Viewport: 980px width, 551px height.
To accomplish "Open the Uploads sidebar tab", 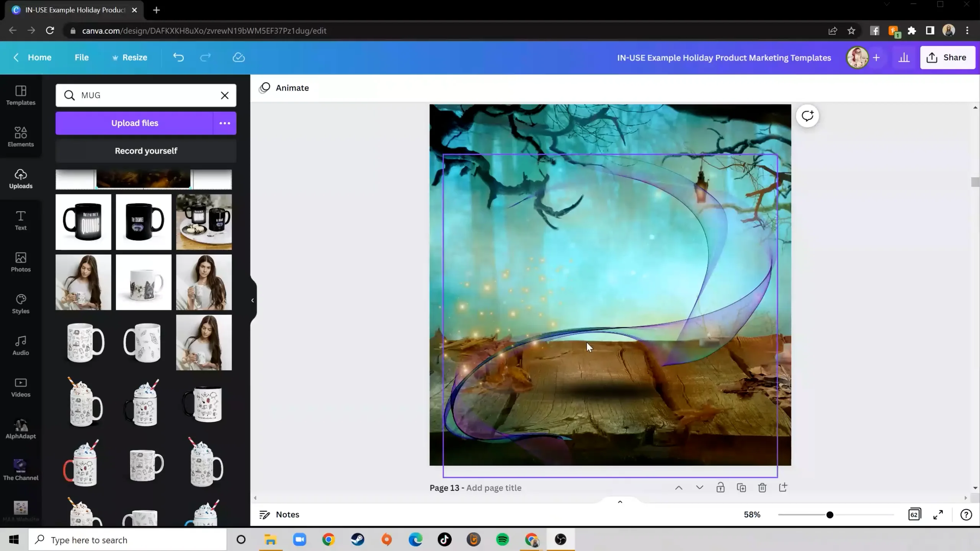I will [21, 179].
